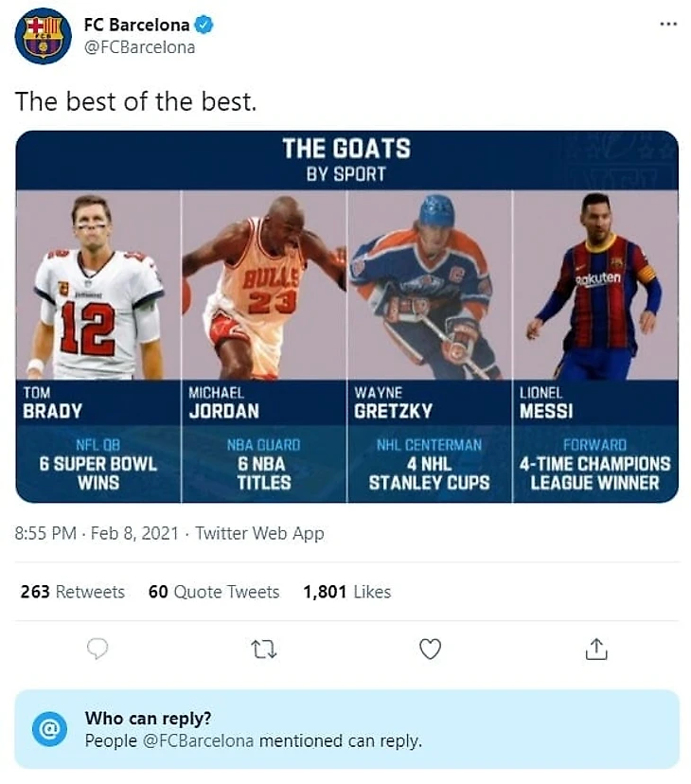Open the @FCBarcelona handle under the name
The width and height of the screenshot is (691, 784).
[139, 47]
